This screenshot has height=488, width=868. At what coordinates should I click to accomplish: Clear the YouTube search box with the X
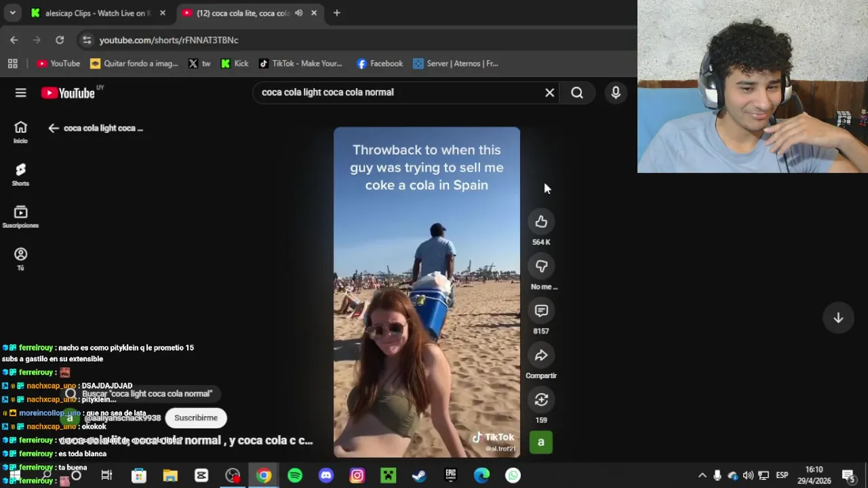pyautogui.click(x=550, y=92)
